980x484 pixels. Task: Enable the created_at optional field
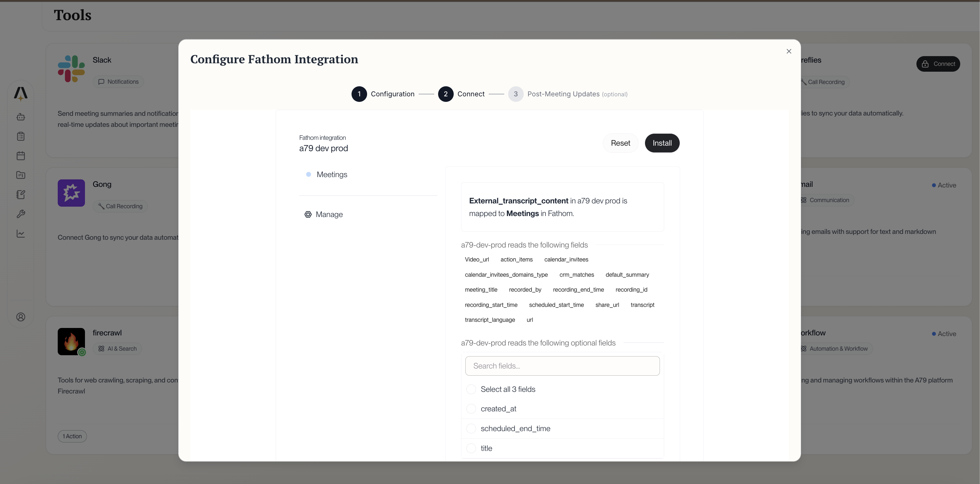pos(471,409)
